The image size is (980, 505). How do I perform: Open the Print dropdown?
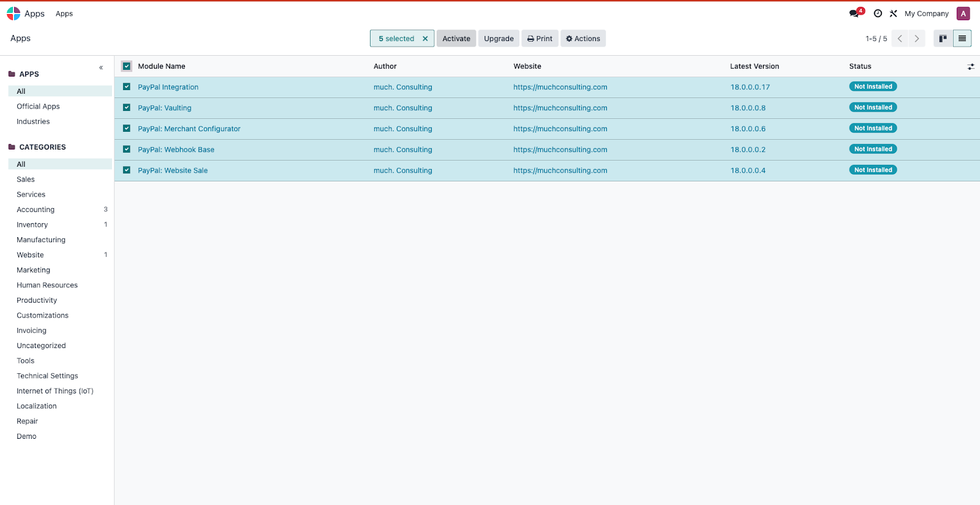[540, 39]
